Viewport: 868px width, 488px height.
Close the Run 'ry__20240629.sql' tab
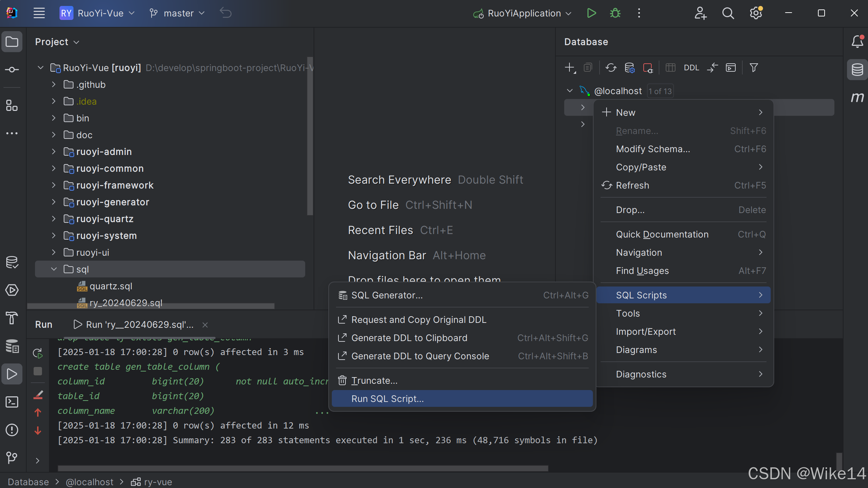pos(205,325)
